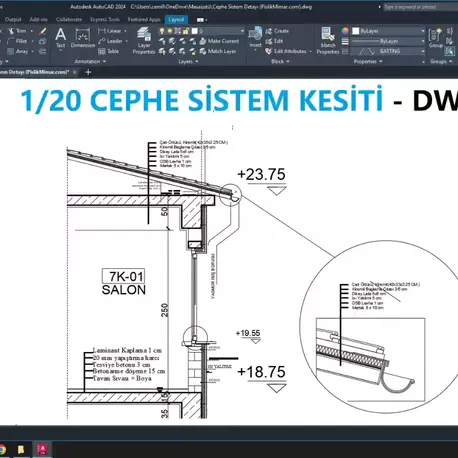Expand the Fillet dropdown arrow

tap(32, 41)
